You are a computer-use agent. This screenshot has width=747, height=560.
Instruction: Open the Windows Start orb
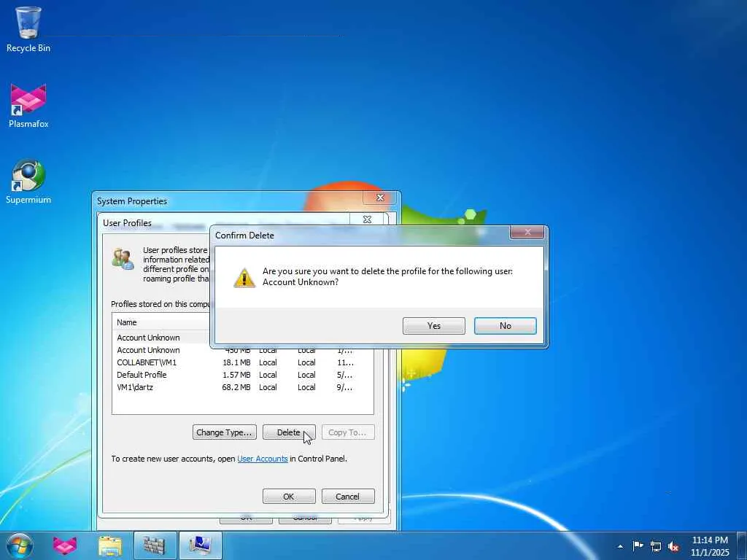coord(20,545)
